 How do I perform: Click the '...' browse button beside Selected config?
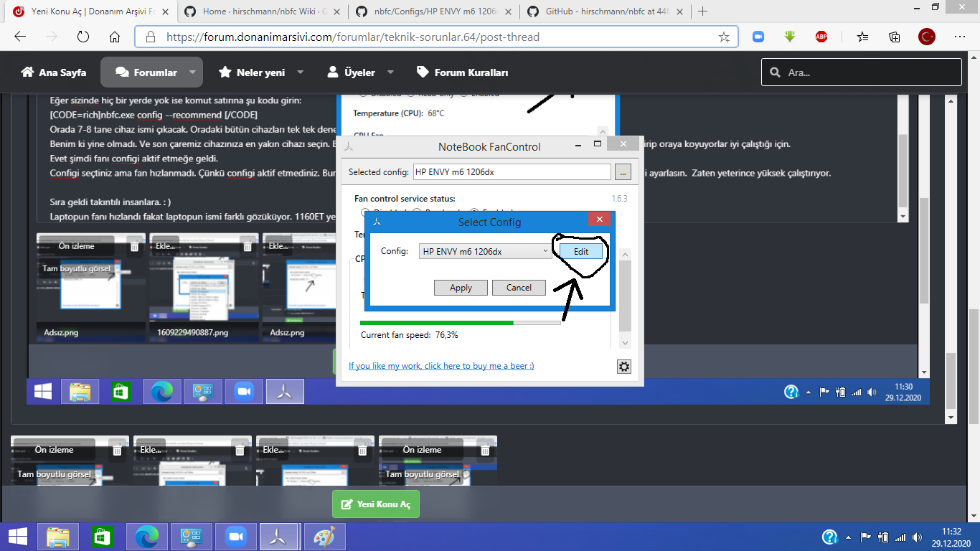623,172
